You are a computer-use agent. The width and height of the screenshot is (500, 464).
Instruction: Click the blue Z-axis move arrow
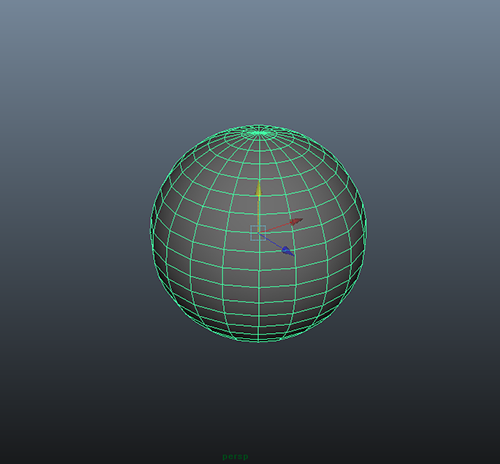pos(288,251)
